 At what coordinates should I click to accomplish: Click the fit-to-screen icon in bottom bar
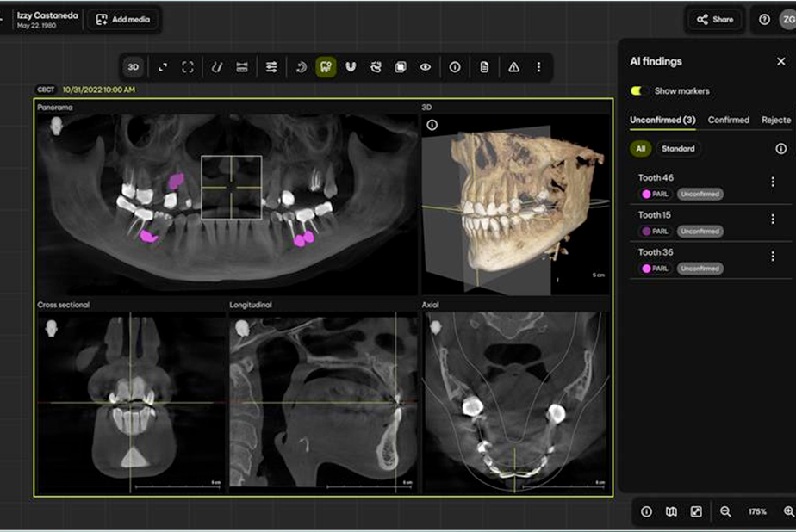(696, 511)
